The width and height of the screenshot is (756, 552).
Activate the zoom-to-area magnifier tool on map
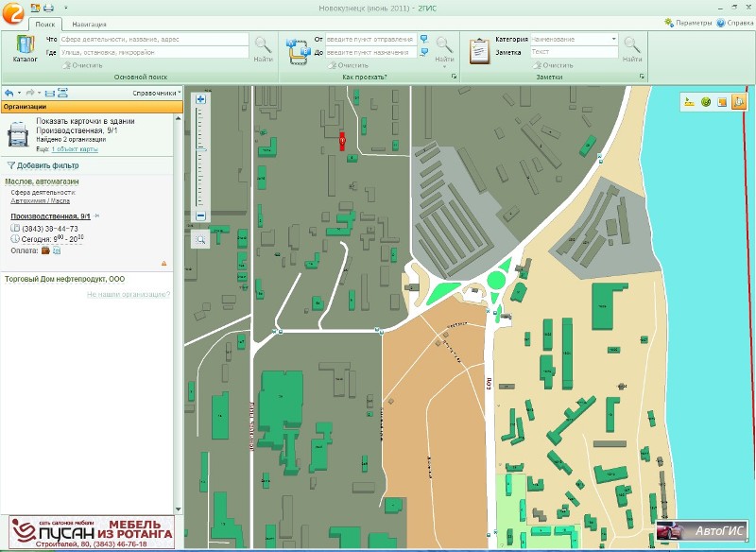pos(200,239)
